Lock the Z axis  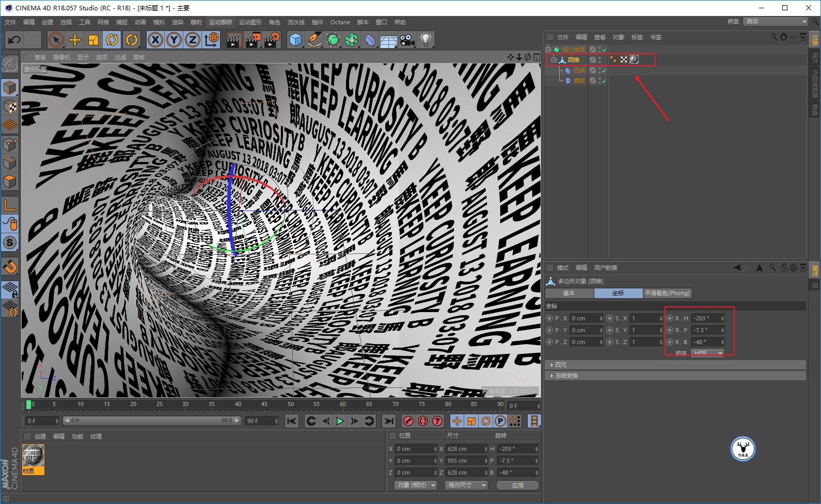[193, 40]
